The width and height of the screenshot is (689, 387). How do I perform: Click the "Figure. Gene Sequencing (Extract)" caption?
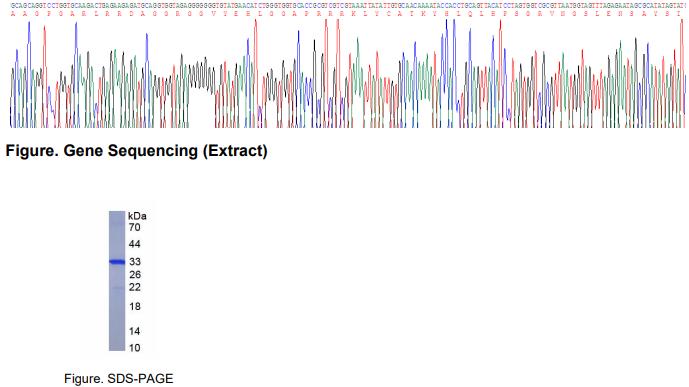[136, 151]
